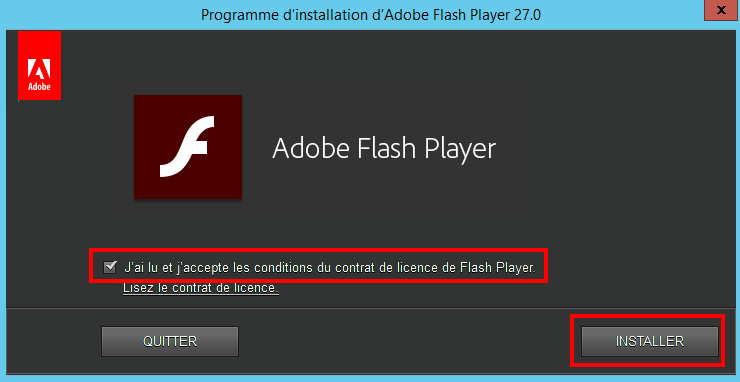Click the QUITTER button

tap(170, 341)
